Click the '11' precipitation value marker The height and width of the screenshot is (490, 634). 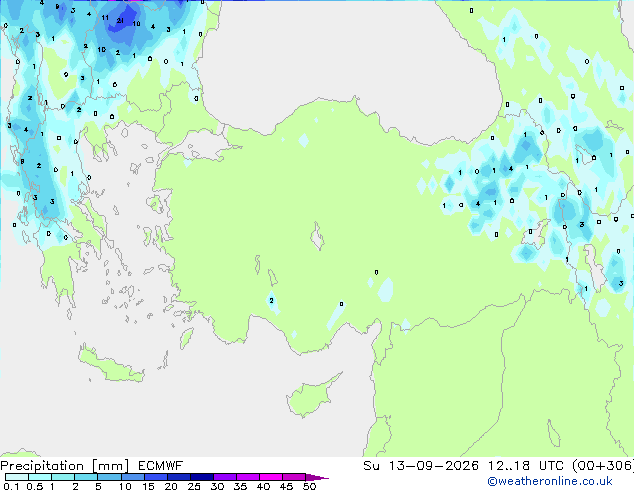coord(105,17)
